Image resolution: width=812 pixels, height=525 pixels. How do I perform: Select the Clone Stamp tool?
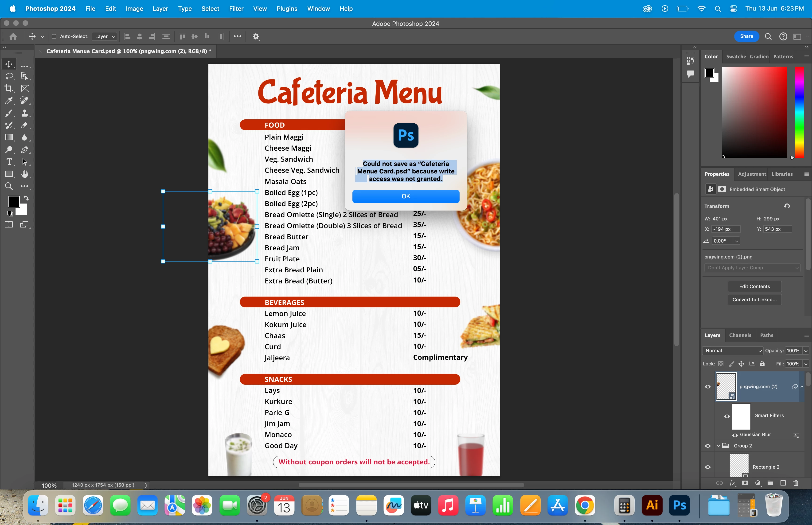[x=24, y=113]
